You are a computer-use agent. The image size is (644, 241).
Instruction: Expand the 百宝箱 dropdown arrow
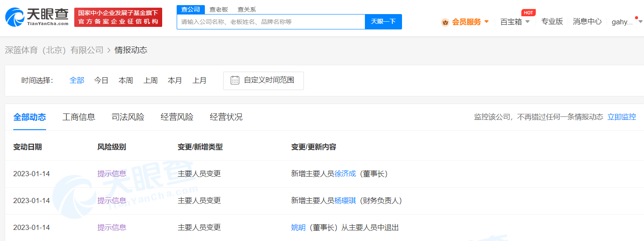tap(527, 22)
